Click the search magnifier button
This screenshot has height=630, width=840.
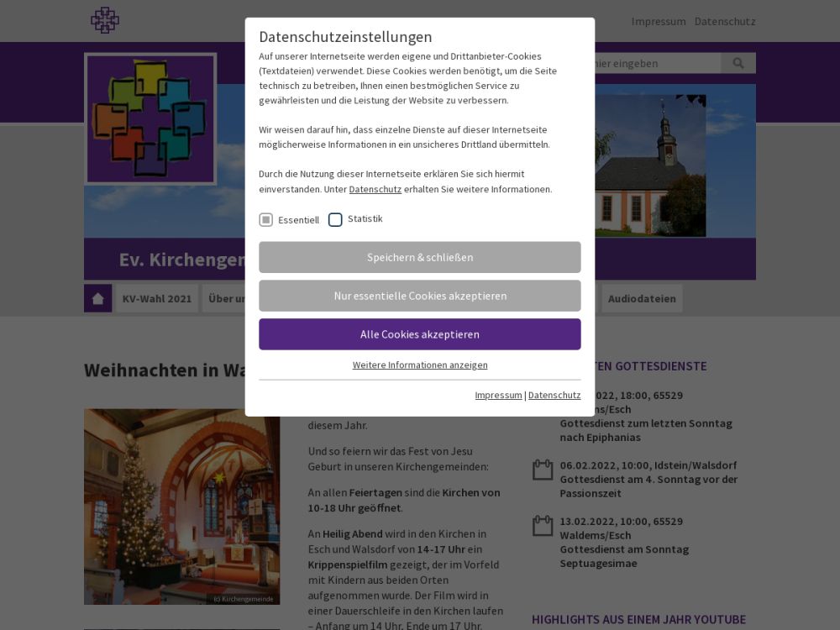pos(738,63)
